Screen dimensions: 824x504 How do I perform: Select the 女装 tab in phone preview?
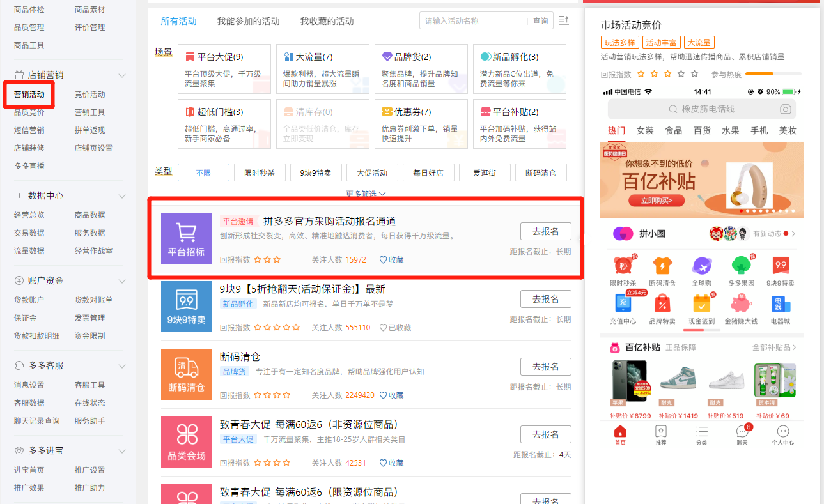tap(645, 130)
